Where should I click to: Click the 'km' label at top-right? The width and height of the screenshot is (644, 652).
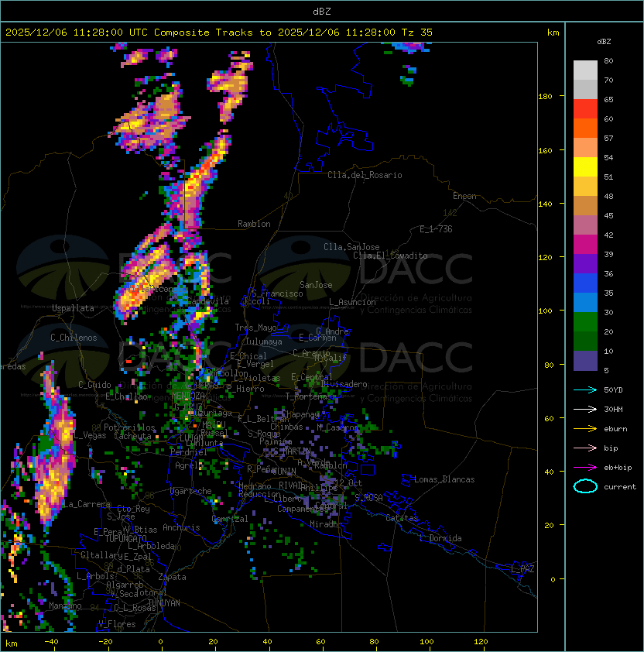click(553, 33)
